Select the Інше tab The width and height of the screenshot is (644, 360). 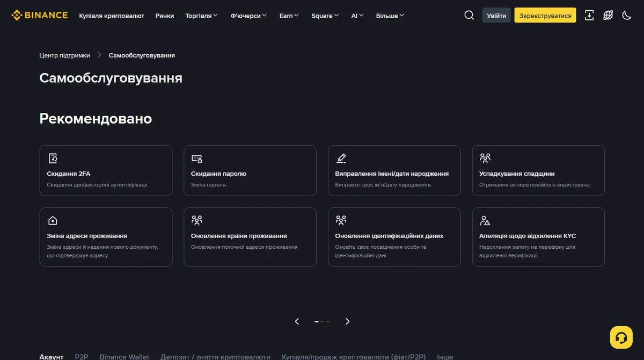click(x=445, y=356)
